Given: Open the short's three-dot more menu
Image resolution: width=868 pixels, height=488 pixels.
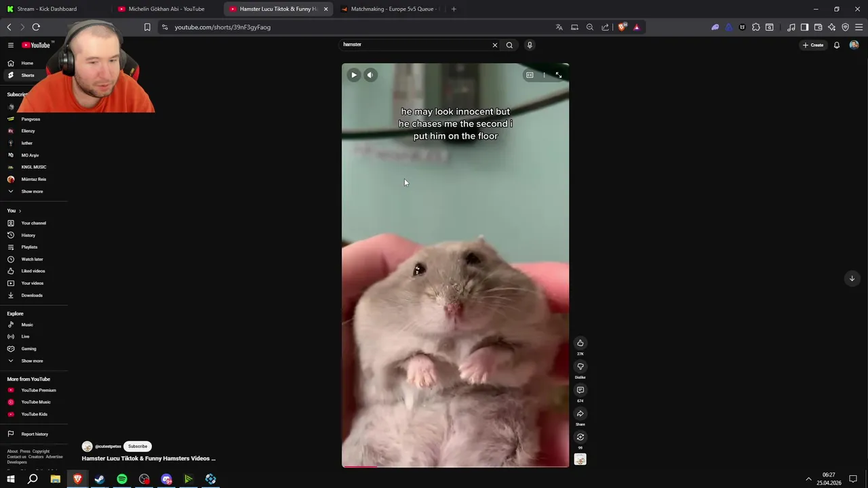Looking at the screenshot, I should pos(544,75).
